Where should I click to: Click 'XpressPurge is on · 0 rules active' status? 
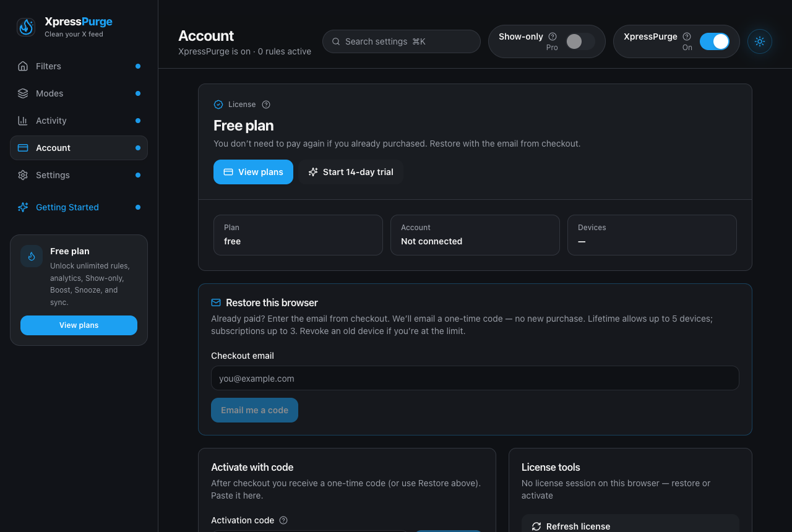click(245, 51)
